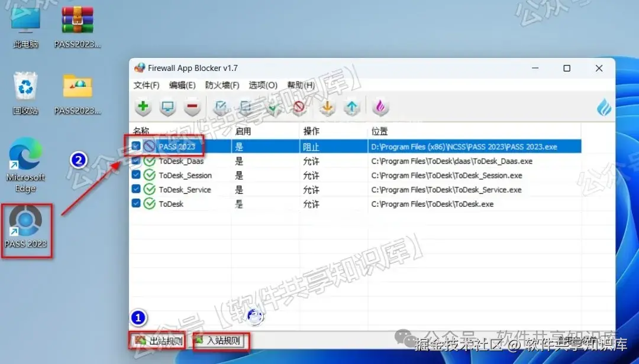Click the blue checked-box Enable toolbar icon
This screenshot has height=364, width=639.
[221, 107]
